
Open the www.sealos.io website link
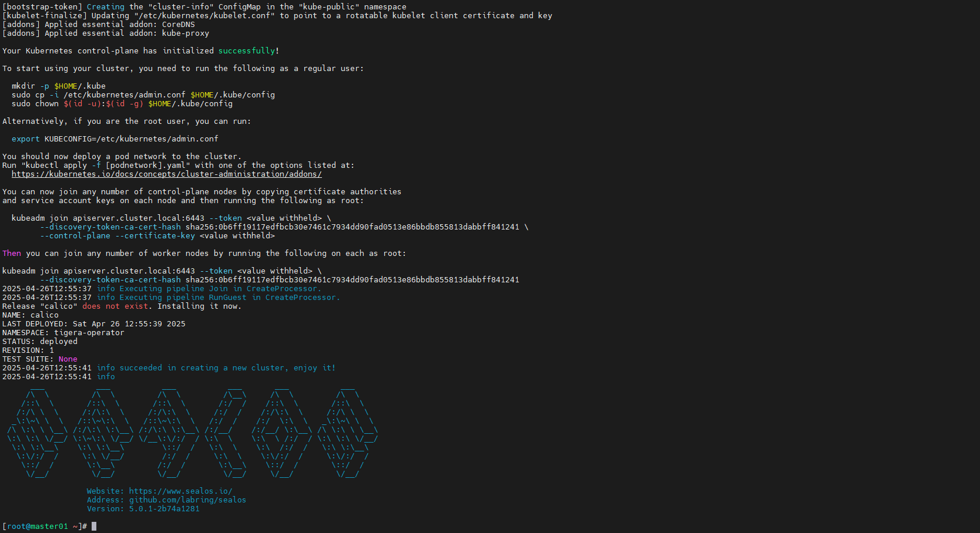click(180, 491)
